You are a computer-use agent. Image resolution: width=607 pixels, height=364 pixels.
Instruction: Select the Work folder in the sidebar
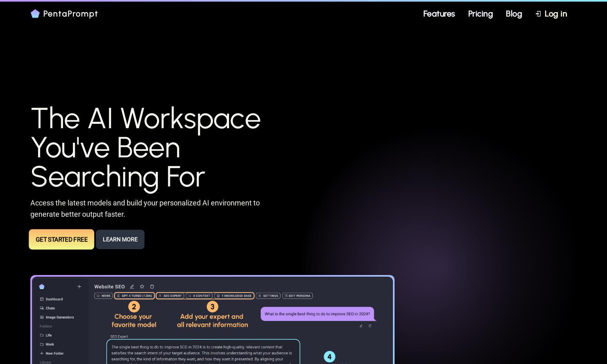pos(47,344)
